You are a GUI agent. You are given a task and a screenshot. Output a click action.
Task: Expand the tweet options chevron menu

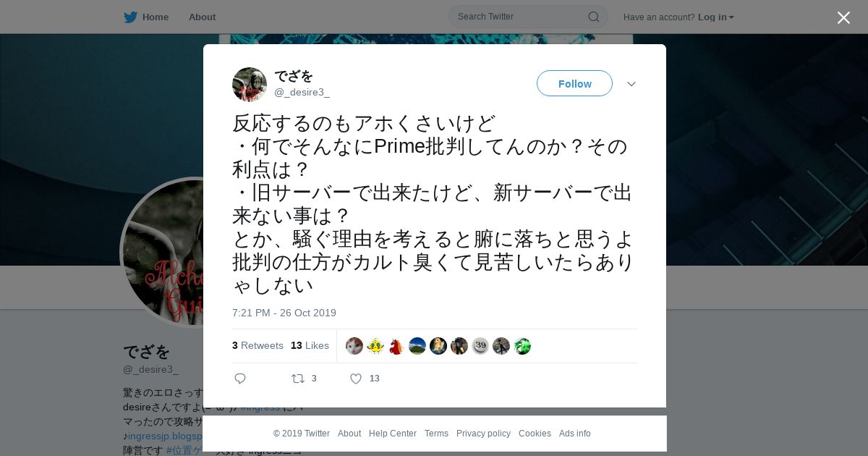click(x=631, y=84)
